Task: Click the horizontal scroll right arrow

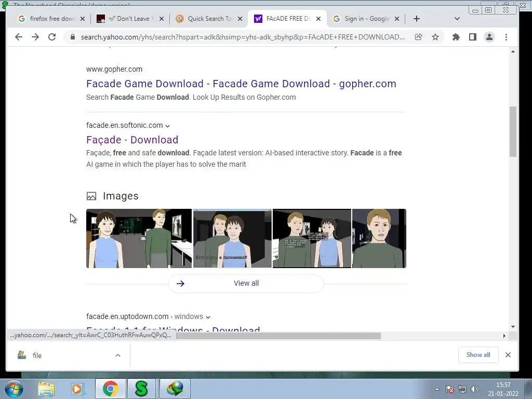Action: pyautogui.click(x=504, y=336)
